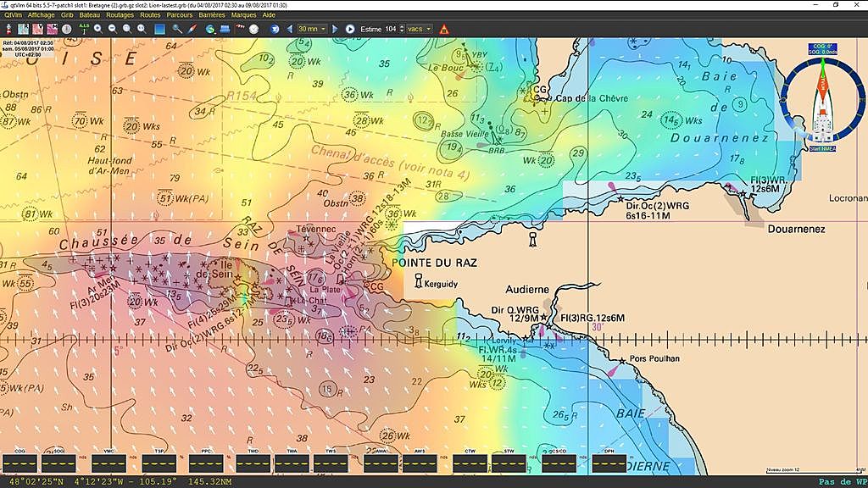Viewport: 868px width, 488px height.
Task: Click the Audierne town label on the chart
Action: pos(527,290)
